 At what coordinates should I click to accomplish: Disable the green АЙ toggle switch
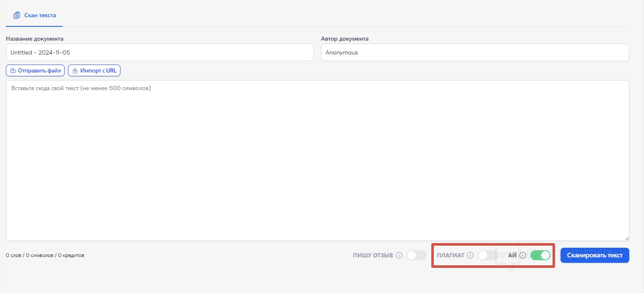coord(540,255)
